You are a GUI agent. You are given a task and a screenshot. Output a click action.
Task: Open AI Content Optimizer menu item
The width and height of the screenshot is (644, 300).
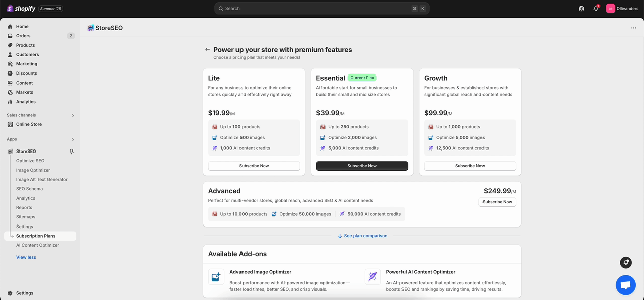coord(38,245)
